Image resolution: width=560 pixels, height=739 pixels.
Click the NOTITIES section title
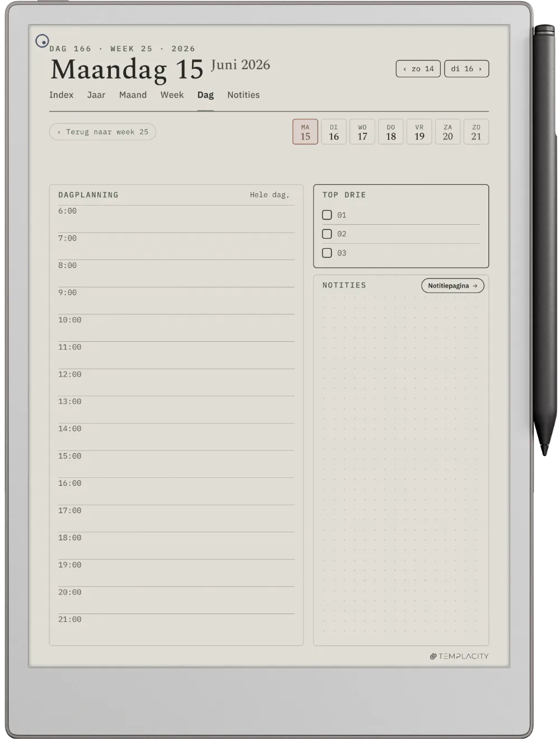coord(344,285)
